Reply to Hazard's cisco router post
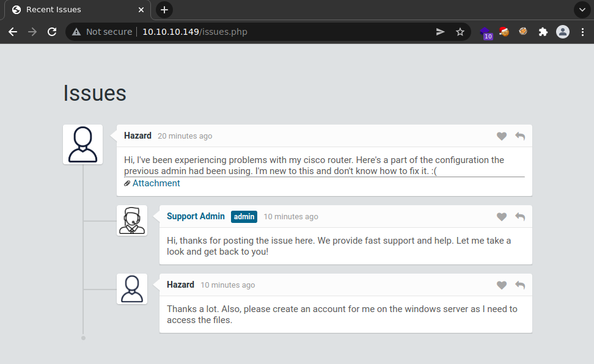Image resolution: width=594 pixels, height=364 pixels. pyautogui.click(x=520, y=136)
